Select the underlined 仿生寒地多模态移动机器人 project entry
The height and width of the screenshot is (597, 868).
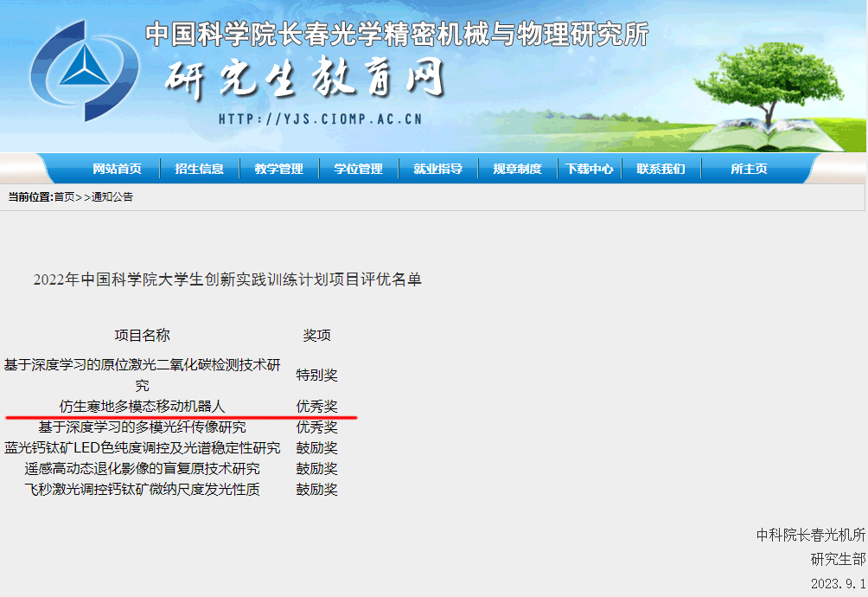point(142,406)
